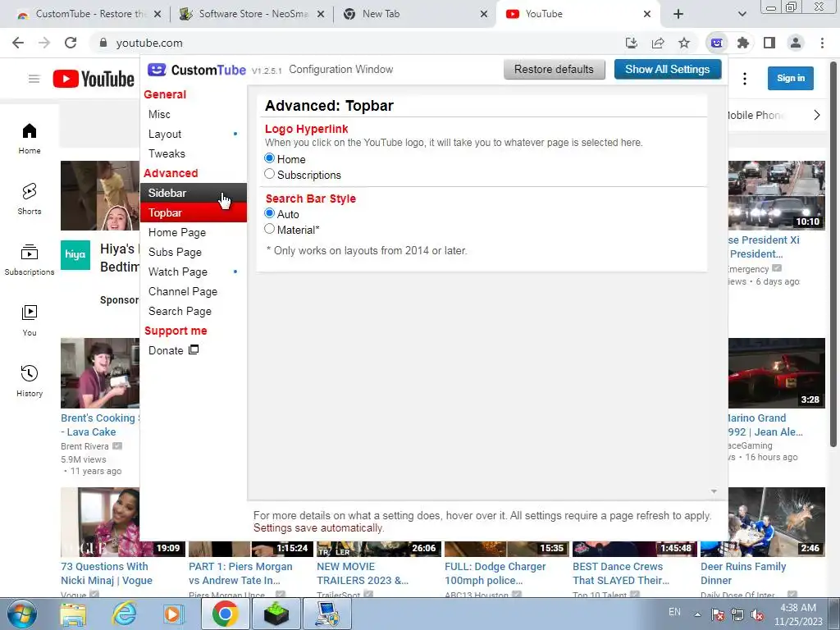Open History in the YouTube sidebar
This screenshot has height=630, width=840.
(30, 381)
